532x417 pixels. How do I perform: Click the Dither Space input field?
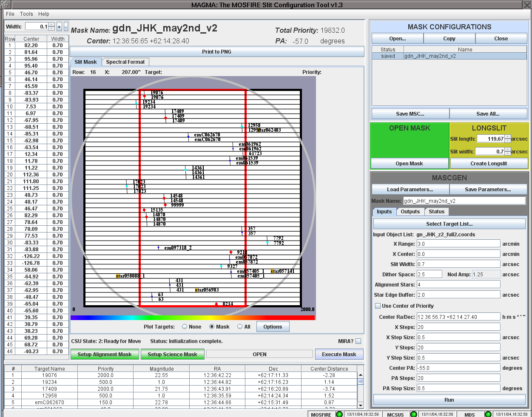(x=430, y=275)
